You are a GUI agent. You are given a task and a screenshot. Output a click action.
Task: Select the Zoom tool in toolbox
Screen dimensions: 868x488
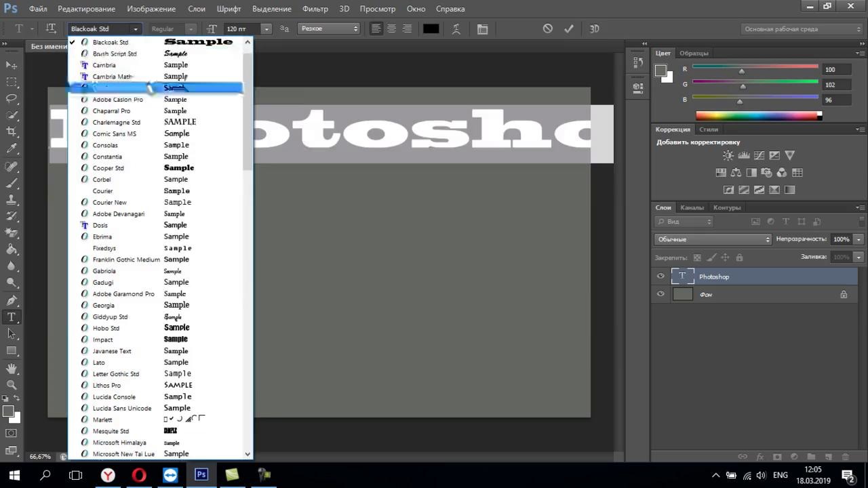(x=12, y=384)
